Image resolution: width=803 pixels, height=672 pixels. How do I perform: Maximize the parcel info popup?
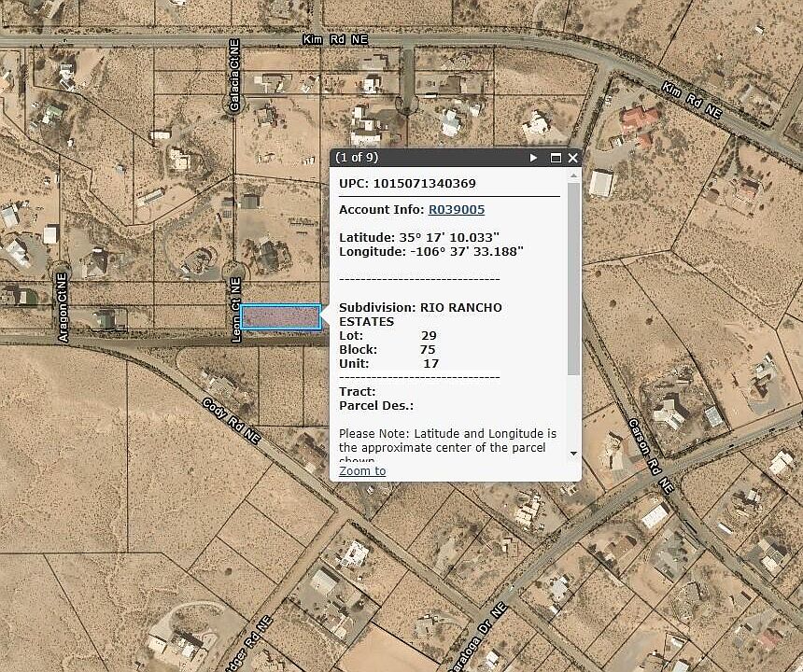[x=556, y=158]
